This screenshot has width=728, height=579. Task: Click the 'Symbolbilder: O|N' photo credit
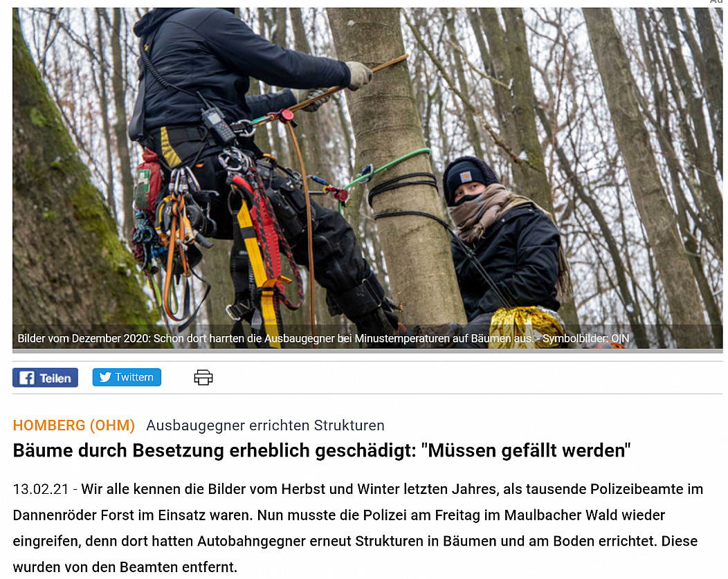click(x=585, y=339)
